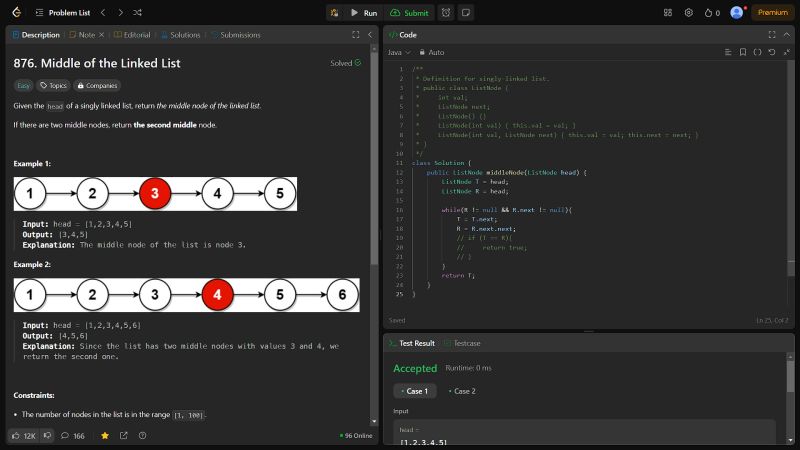Dislike the problem thumbs down
This screenshot has height=450, width=800.
(x=47, y=436)
